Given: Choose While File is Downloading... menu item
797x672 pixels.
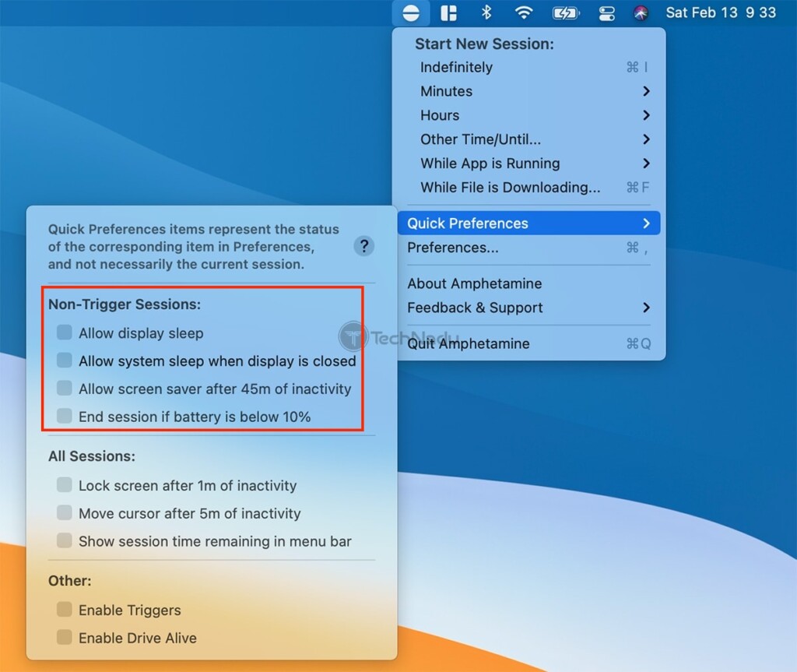Looking at the screenshot, I should pos(528,187).
